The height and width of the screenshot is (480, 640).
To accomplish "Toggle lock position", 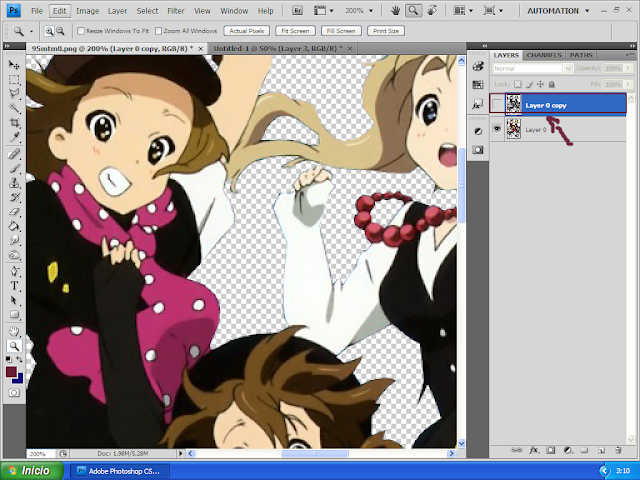I will [540, 84].
